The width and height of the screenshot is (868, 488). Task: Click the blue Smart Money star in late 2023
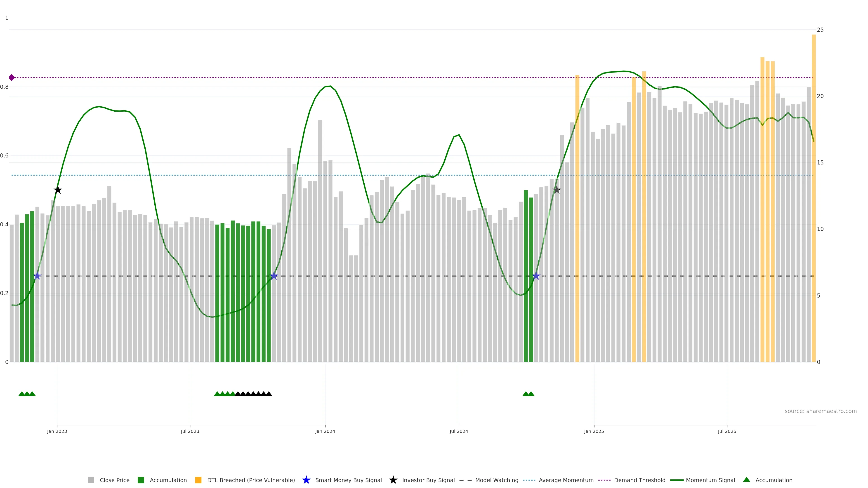(274, 276)
